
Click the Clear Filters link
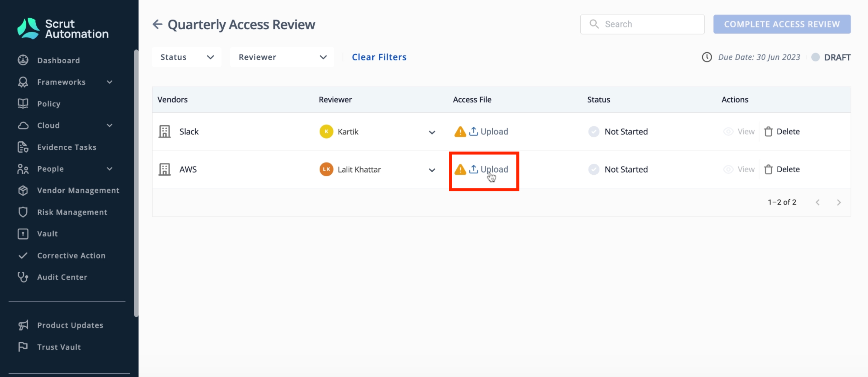point(379,57)
